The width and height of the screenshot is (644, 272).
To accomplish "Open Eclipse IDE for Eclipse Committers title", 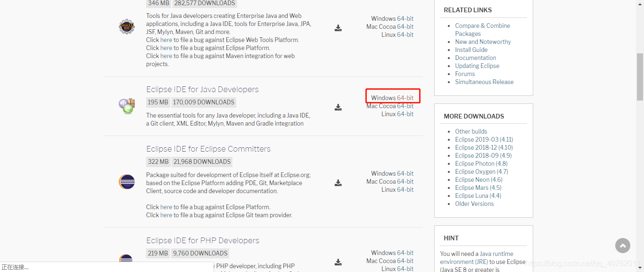I will (208, 149).
